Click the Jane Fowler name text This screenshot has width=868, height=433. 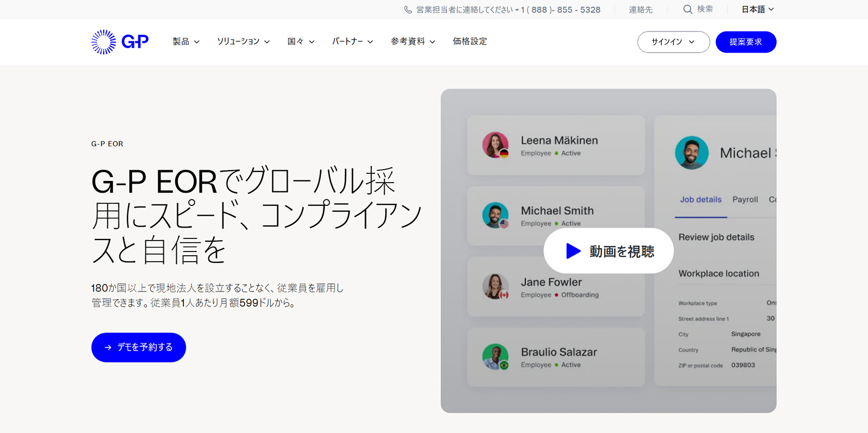coord(551,282)
